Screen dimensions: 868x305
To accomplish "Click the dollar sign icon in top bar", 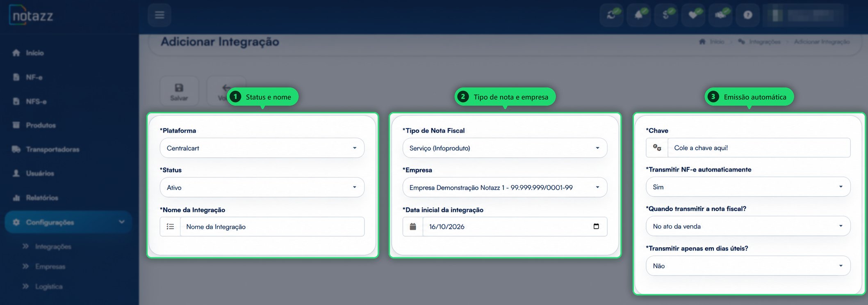I will pyautogui.click(x=666, y=15).
